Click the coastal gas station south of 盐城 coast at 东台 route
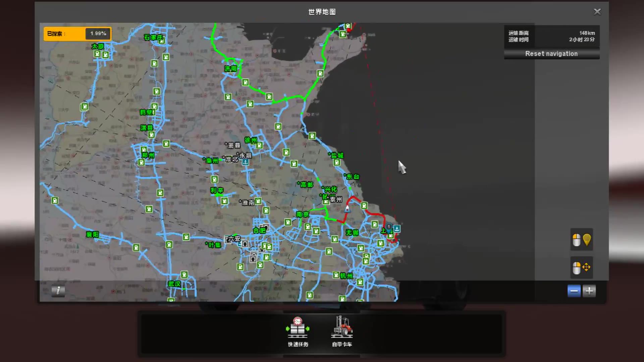Screen dimensions: 644x362 pyautogui.click(x=364, y=205)
